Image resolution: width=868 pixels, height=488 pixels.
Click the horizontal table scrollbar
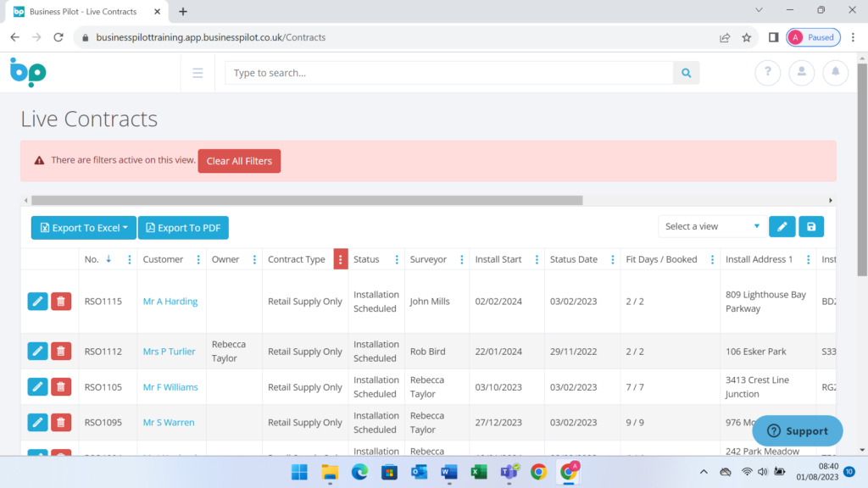click(307, 201)
